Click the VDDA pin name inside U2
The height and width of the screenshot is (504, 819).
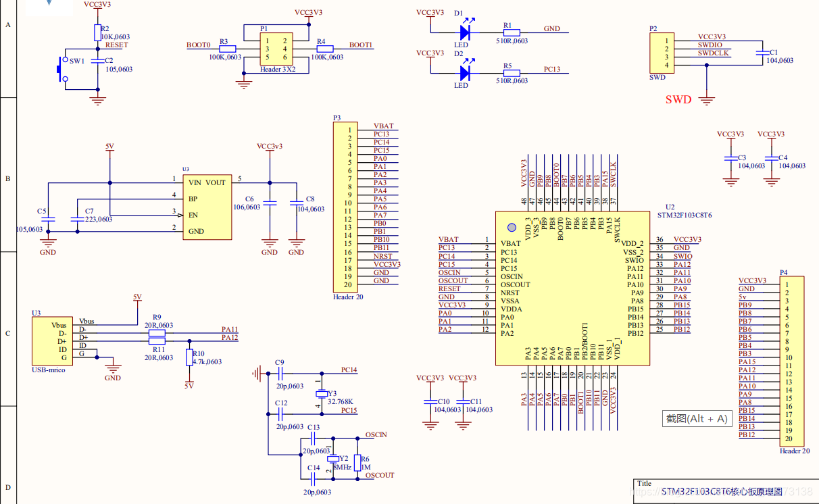click(511, 309)
